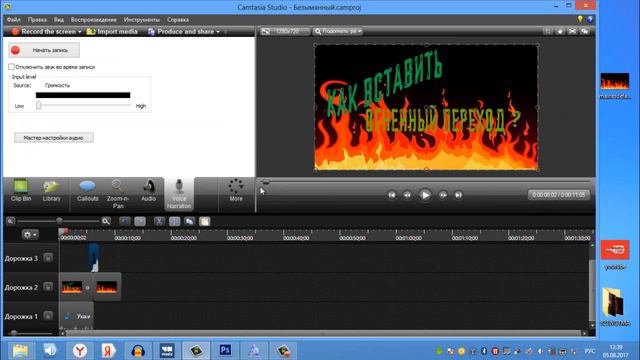Click the timeline zoom-out magnifier icon

(x=11, y=221)
